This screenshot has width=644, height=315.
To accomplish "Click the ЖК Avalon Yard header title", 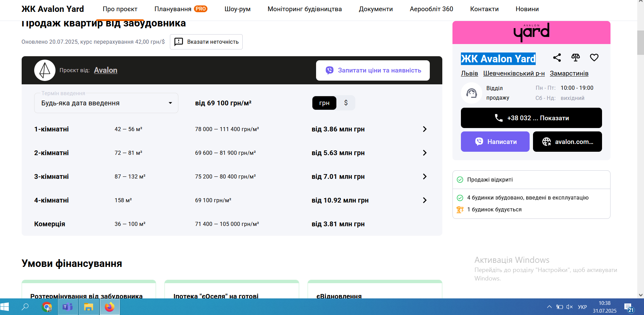I will pyautogui.click(x=53, y=9).
